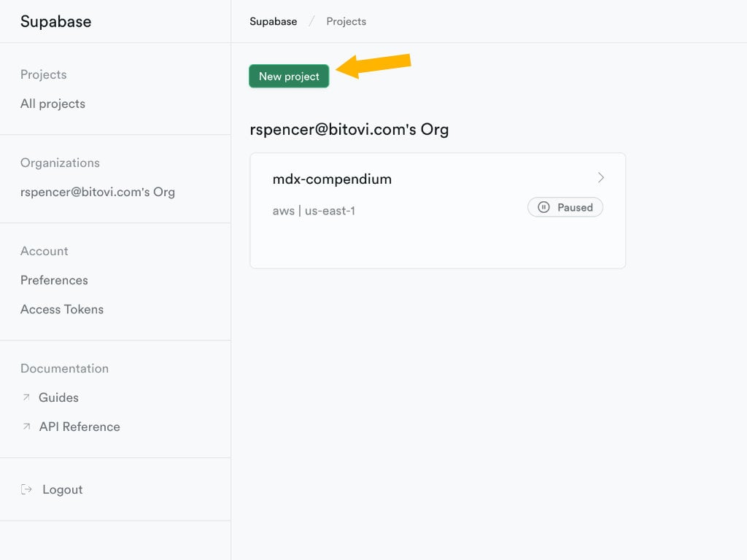
Task: Click Projects in the breadcrumb trail
Action: coord(346,21)
